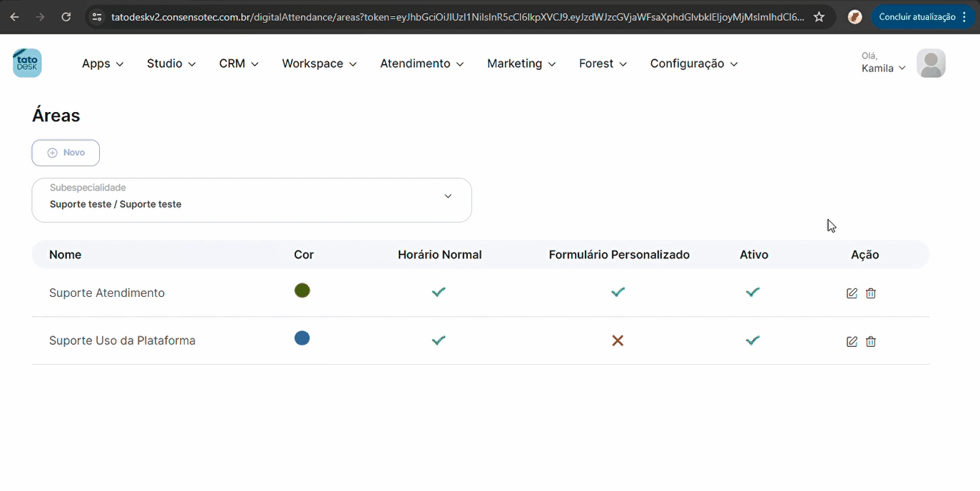Toggle Horário Normal checkmark for Suporte Atendimento
The height and width of the screenshot is (491, 980).
439,292
